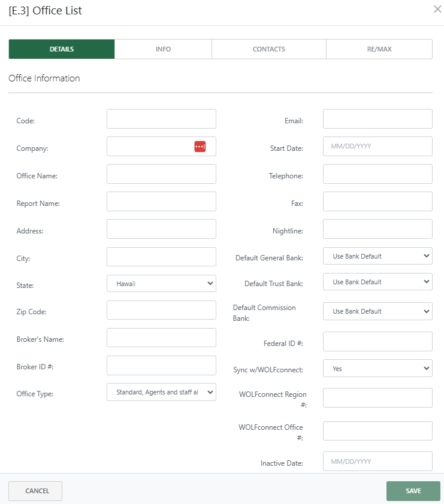Focus the Email input field
The height and width of the screenshot is (504, 444).
377,119
